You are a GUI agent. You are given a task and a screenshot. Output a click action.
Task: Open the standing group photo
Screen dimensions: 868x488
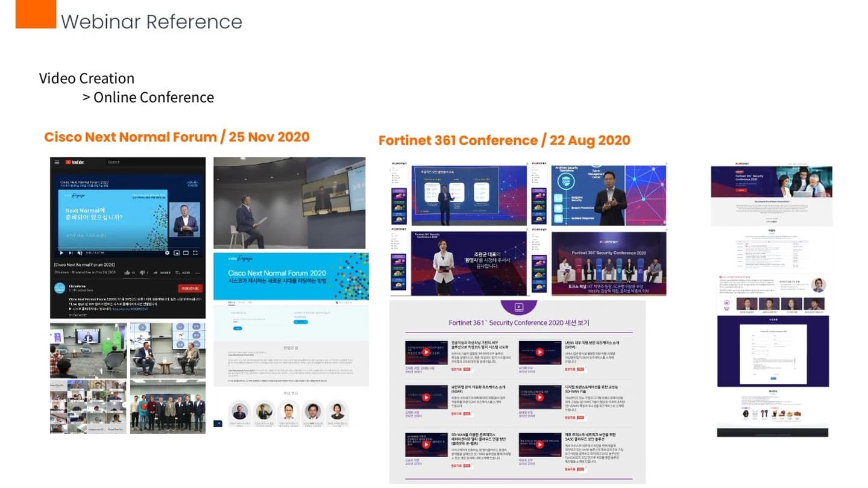168,406
